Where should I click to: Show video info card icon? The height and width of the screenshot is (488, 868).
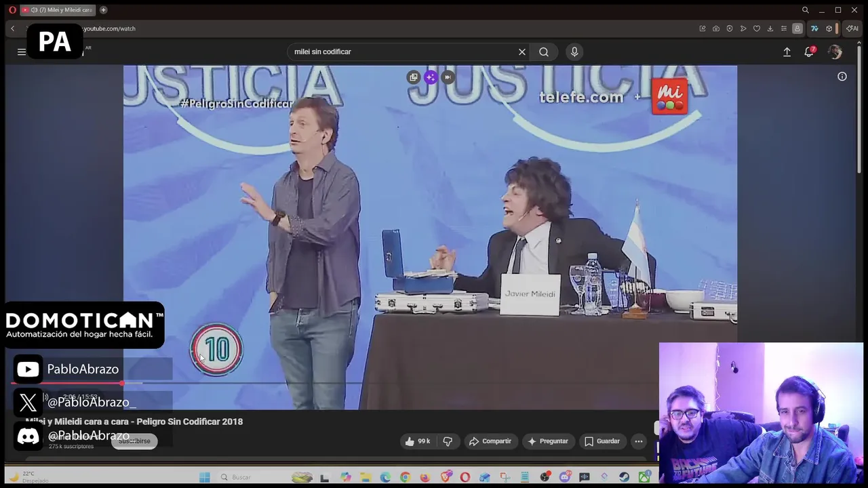842,77
